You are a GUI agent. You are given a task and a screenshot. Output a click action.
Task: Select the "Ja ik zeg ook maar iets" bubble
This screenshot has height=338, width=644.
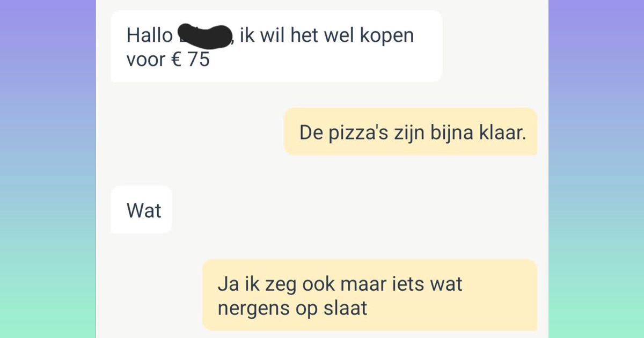(369, 295)
